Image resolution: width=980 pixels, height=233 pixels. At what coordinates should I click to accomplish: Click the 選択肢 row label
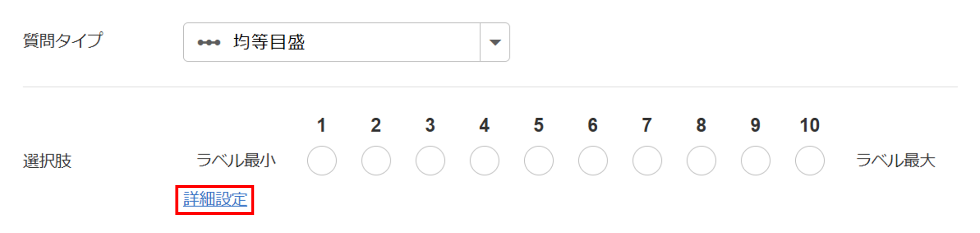[48, 161]
